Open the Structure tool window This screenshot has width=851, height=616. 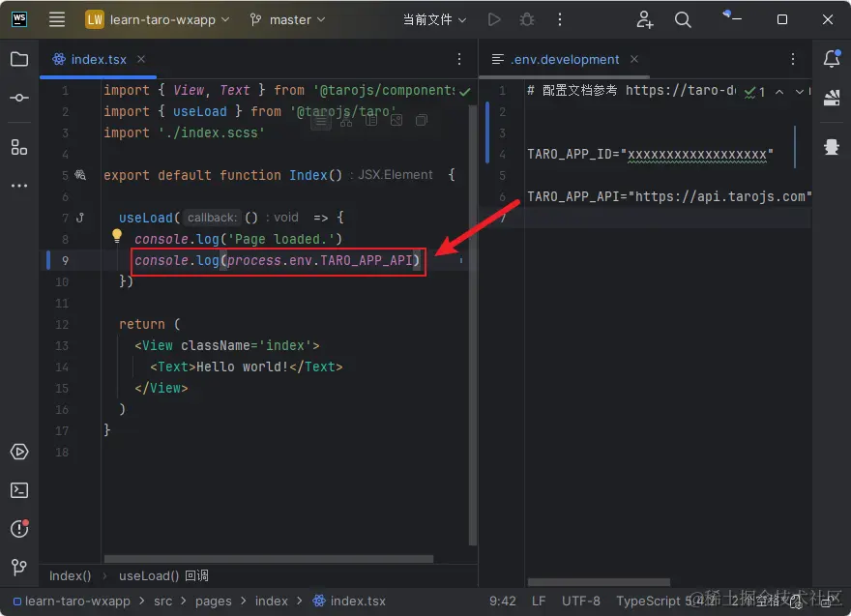[19, 147]
